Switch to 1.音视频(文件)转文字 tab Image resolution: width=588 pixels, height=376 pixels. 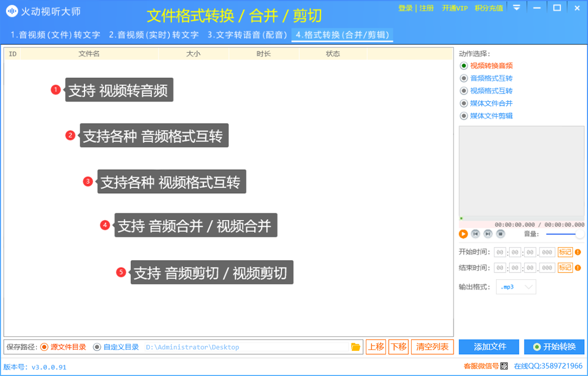56,35
